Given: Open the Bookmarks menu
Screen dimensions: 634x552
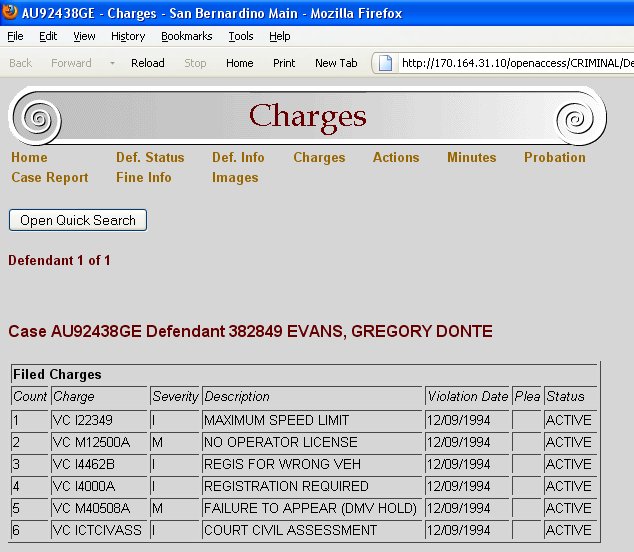Looking at the screenshot, I should (x=186, y=36).
